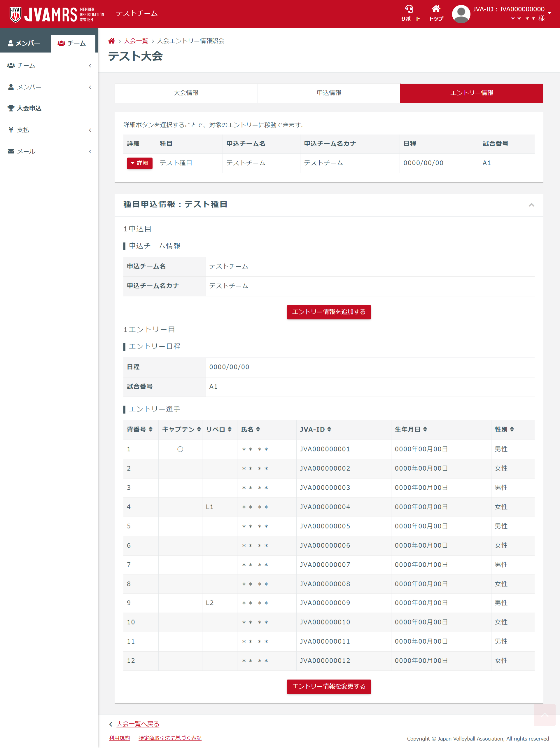Sort table by JVA-ID column
This screenshot has height=749, width=560.
329,429
